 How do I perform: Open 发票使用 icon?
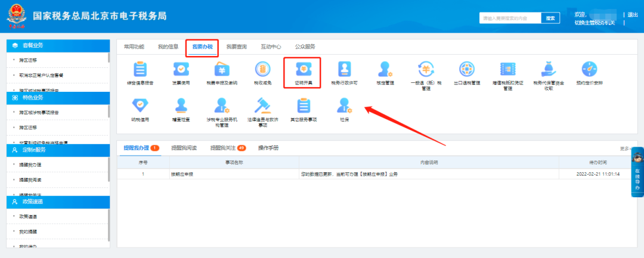(181, 69)
